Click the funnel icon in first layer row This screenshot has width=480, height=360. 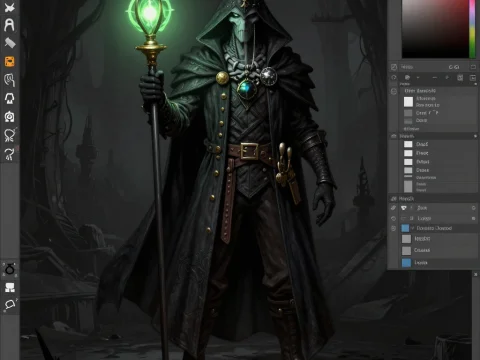pos(404,208)
